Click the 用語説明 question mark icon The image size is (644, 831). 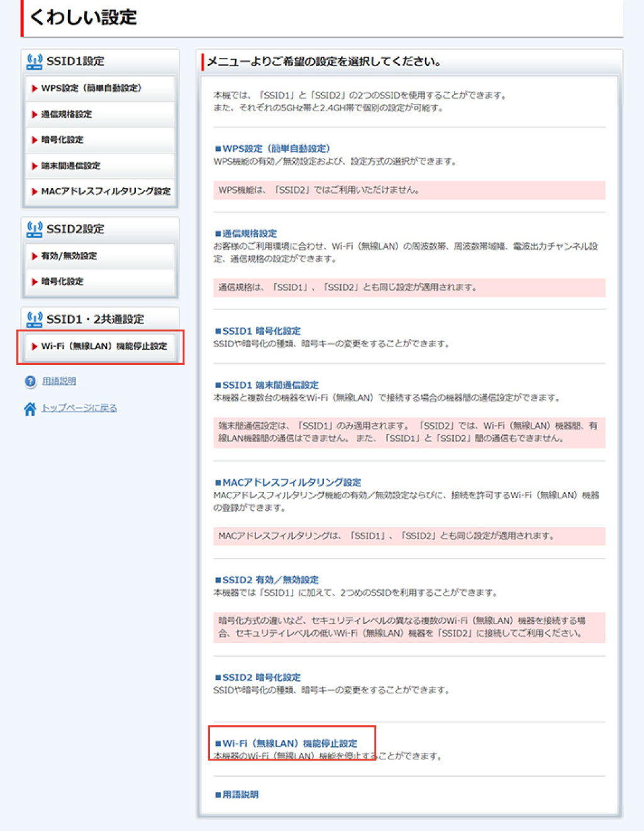click(30, 382)
